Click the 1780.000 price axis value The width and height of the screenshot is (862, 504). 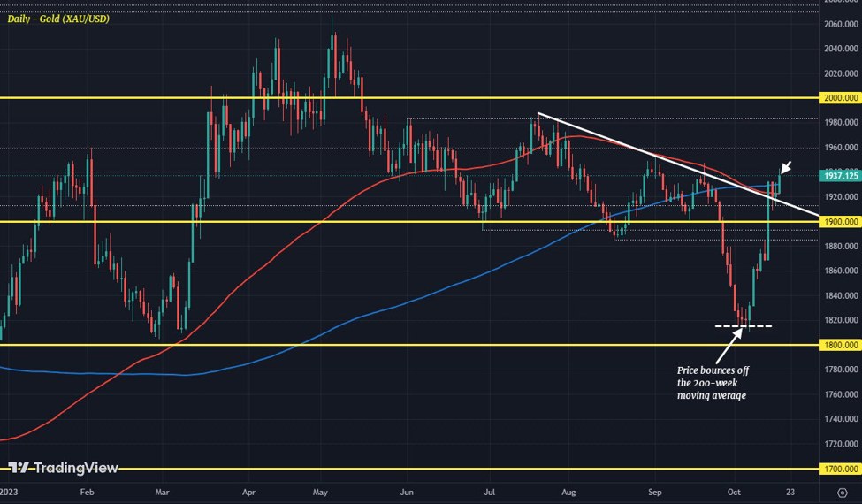pos(841,370)
